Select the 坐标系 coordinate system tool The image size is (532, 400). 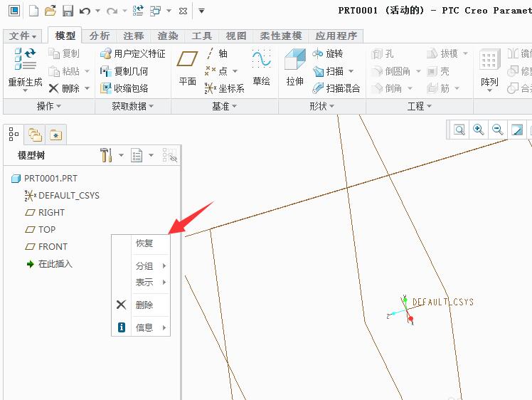point(224,88)
